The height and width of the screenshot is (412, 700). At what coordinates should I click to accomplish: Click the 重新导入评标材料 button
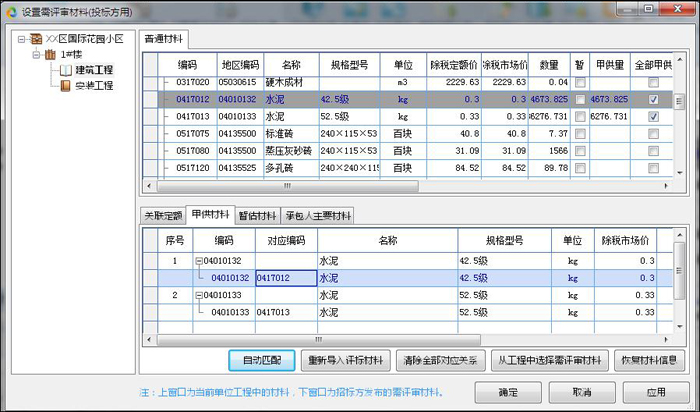tap(346, 360)
